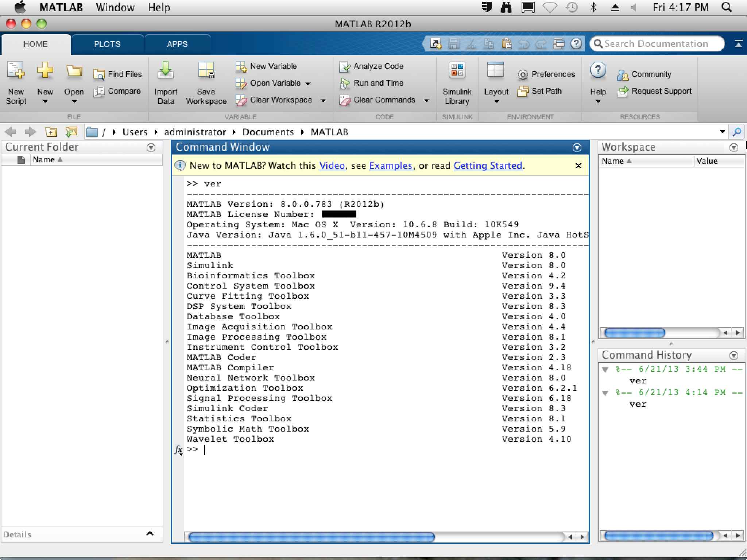Click the Analyze Code icon
The width and height of the screenshot is (747, 560).
pos(345,66)
